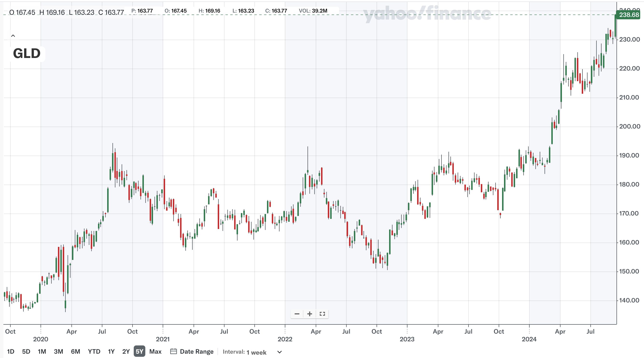Select the active 5Y time range

pos(140,351)
